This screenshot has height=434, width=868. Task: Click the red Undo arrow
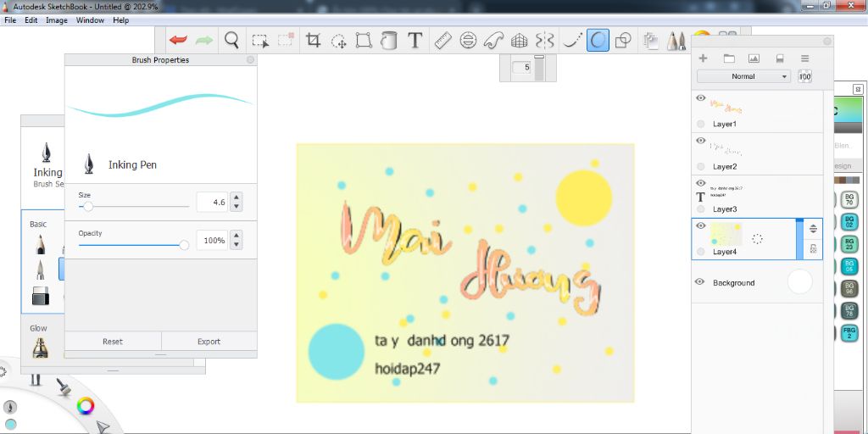tap(178, 41)
